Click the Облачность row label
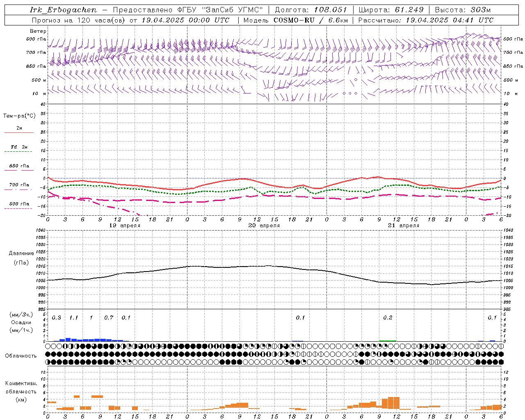 (x=21, y=356)
